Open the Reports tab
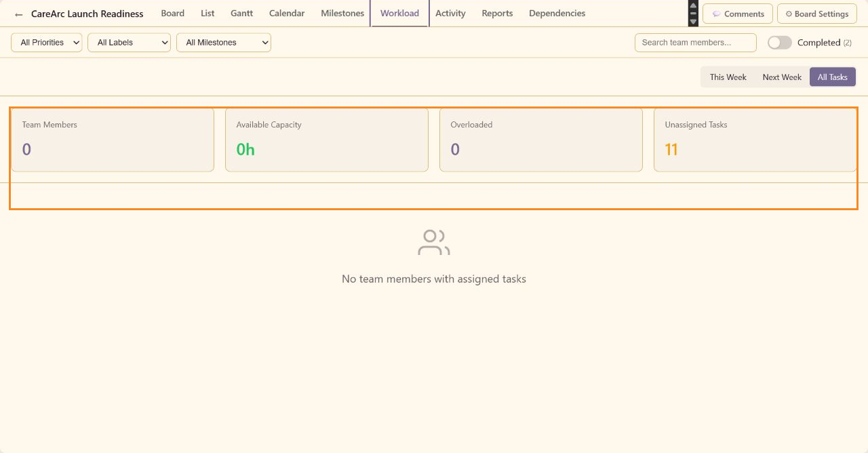 (497, 14)
